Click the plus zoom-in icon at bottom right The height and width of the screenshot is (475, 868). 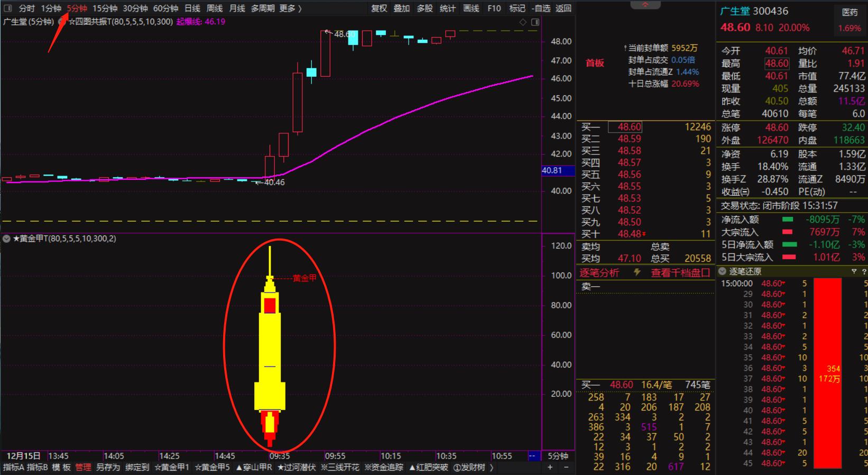(x=550, y=467)
